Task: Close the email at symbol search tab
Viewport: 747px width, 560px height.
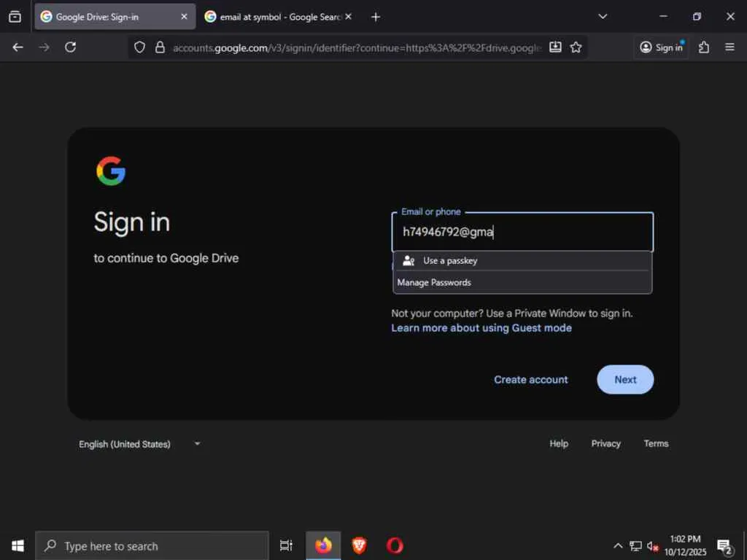Action: tap(348, 17)
